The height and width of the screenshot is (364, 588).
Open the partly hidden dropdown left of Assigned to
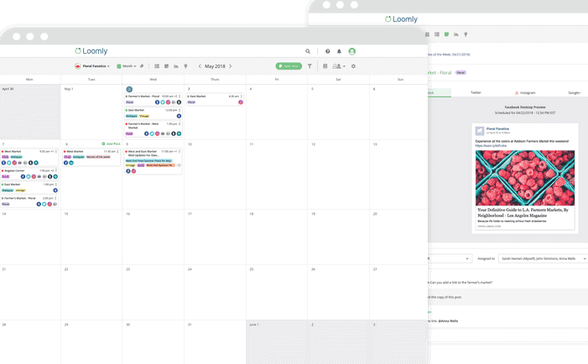[450, 258]
